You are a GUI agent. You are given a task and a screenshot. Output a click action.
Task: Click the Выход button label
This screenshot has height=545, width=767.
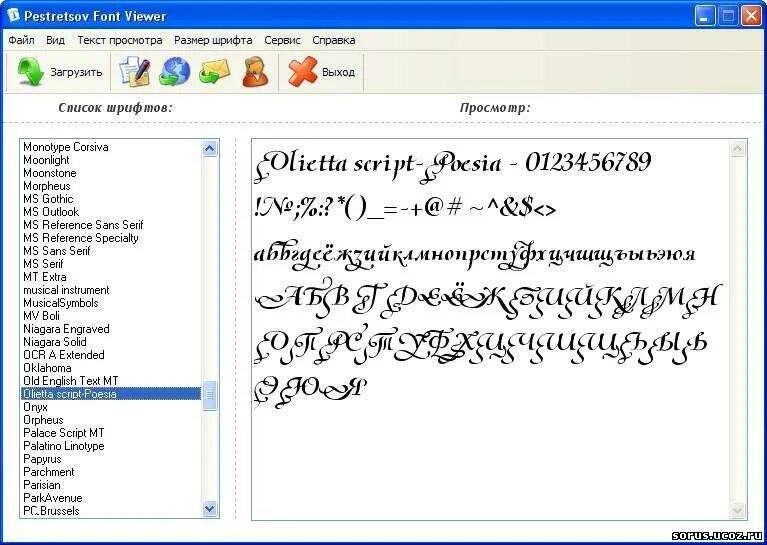pyautogui.click(x=338, y=72)
